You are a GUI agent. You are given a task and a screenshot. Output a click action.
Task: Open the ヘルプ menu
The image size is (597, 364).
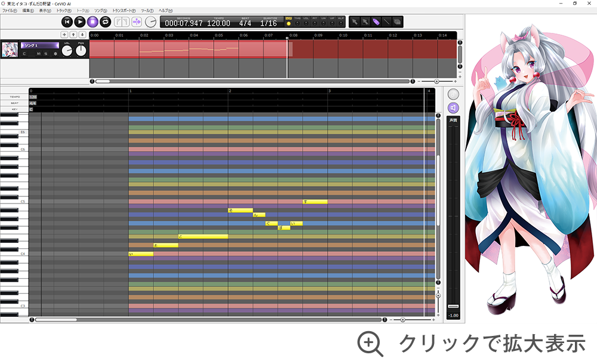point(165,11)
